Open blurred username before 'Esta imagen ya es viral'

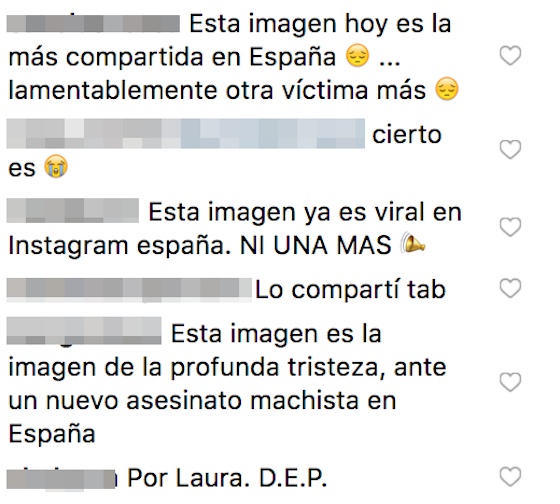(72, 211)
